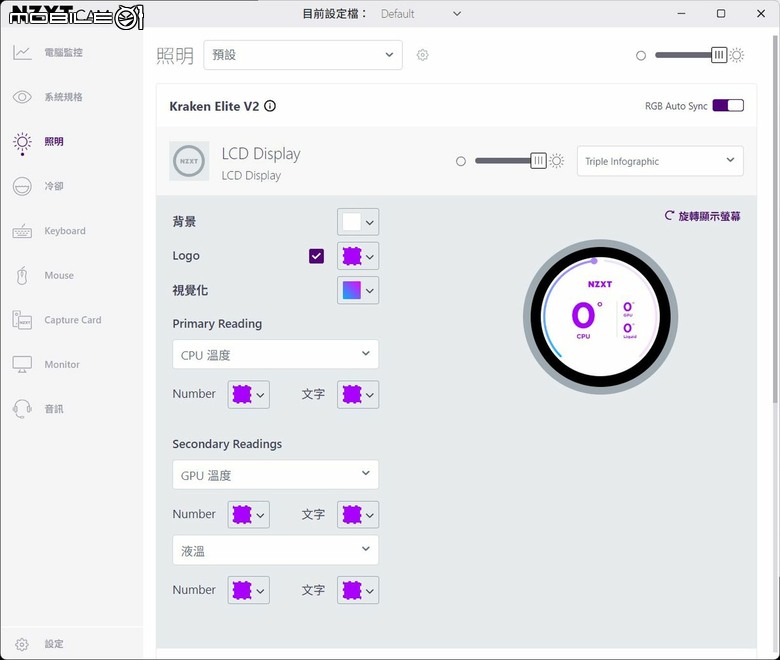The width and height of the screenshot is (780, 660).
Task: Select Monitor label in sidebar
Action: (62, 365)
